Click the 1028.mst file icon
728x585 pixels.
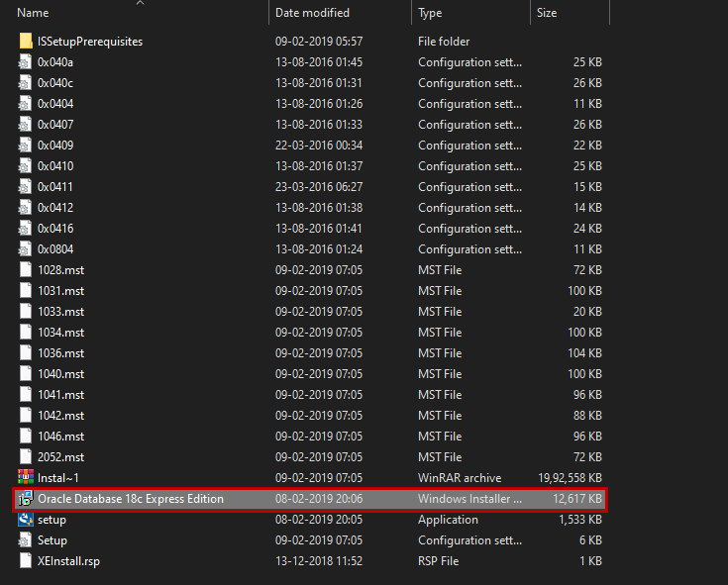(26, 269)
